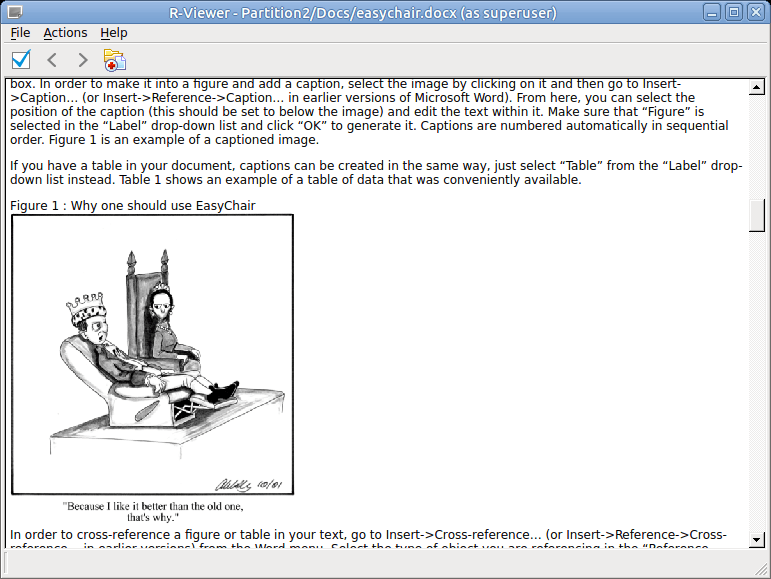Click the window menu icon in title bar
This screenshot has height=579, width=771.
tap(15, 12)
